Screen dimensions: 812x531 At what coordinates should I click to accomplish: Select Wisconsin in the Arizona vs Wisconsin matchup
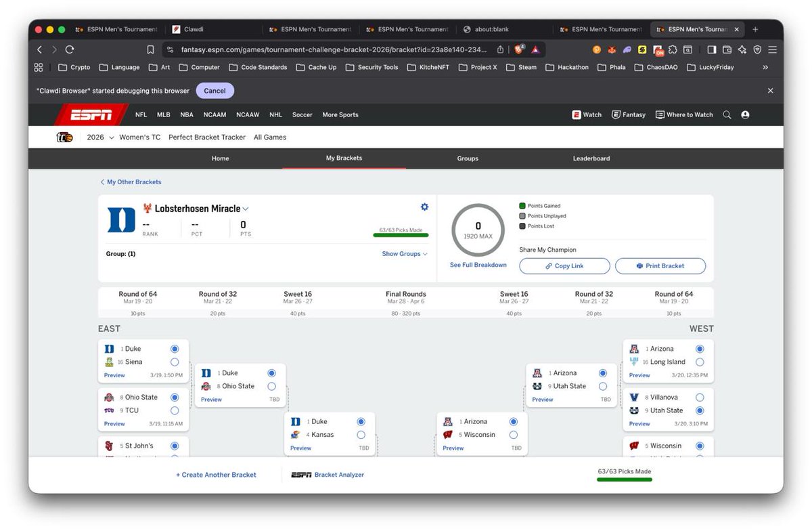pos(513,435)
